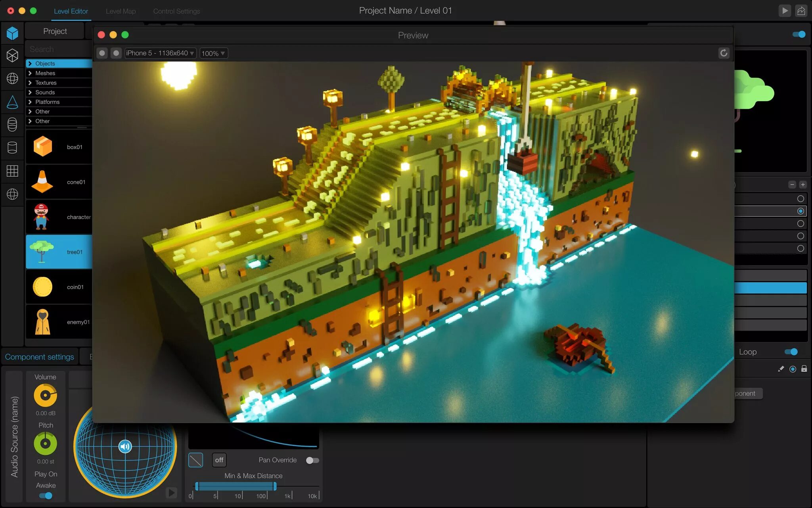This screenshot has height=508, width=812.
Task: Select the mesh/grid view icon
Action: tap(13, 171)
